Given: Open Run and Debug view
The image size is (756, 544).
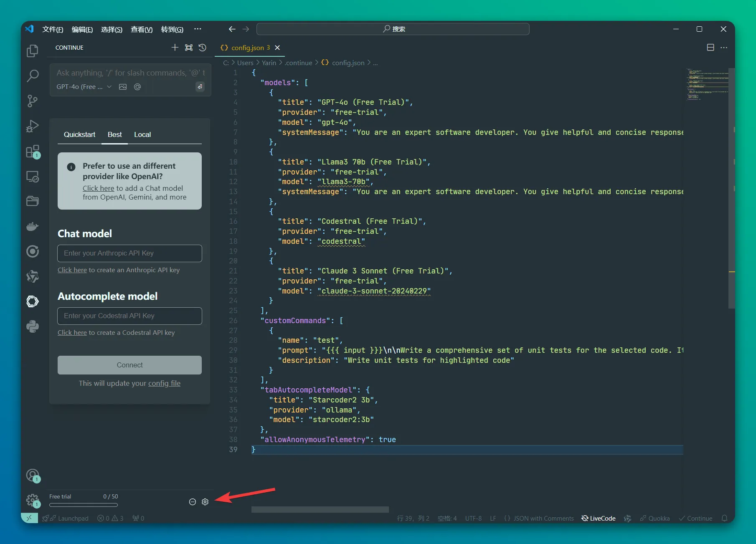Looking at the screenshot, I should [32, 126].
